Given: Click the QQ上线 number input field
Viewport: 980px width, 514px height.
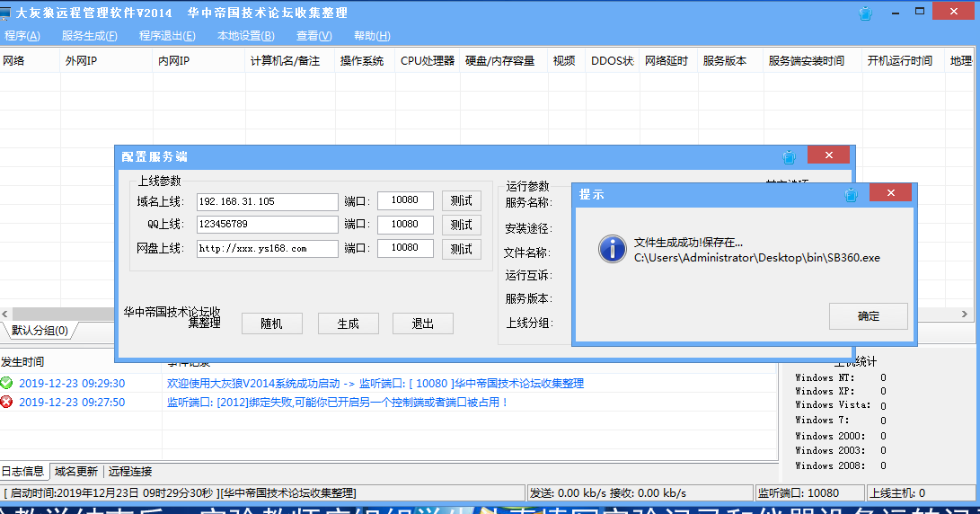Looking at the screenshot, I should pos(267,224).
